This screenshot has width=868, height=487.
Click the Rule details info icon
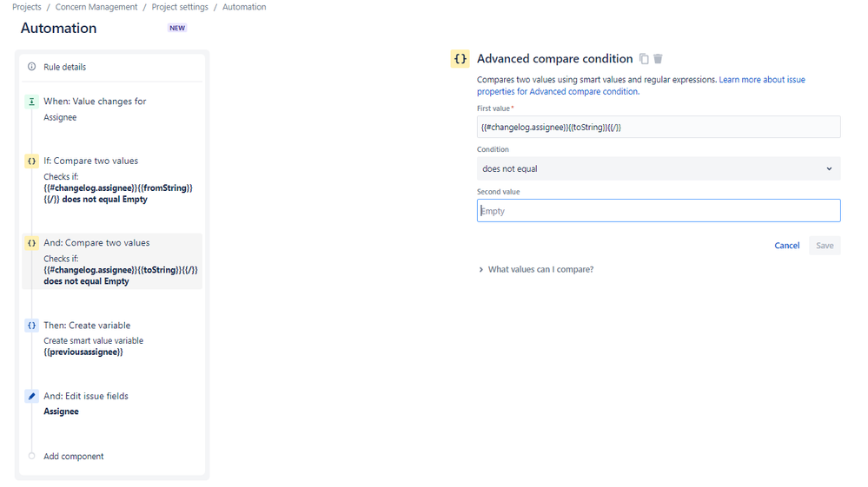(32, 67)
